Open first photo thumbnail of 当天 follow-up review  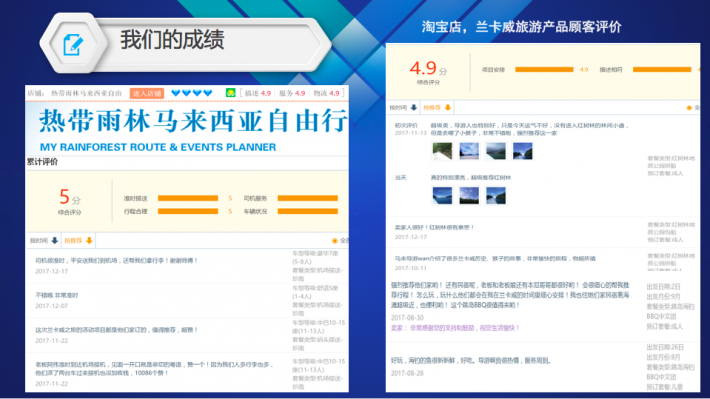point(442,196)
